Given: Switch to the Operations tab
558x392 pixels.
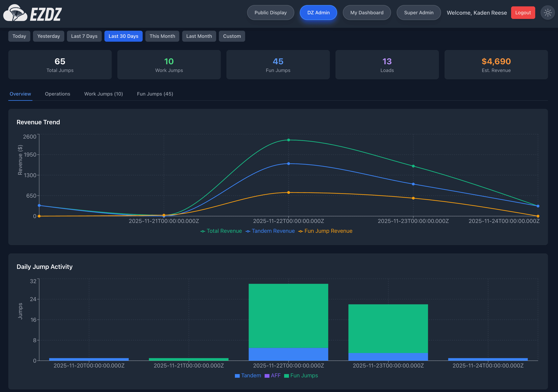Looking at the screenshot, I should click(x=57, y=94).
